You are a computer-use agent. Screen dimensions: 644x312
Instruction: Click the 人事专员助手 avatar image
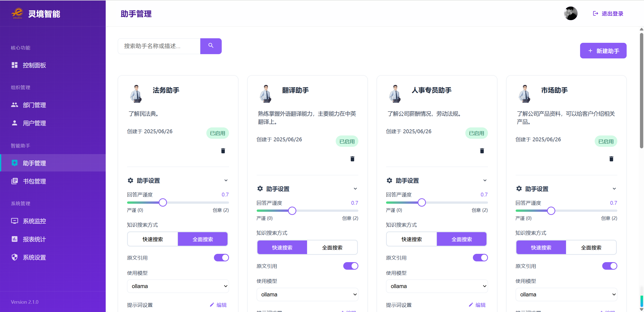click(394, 94)
